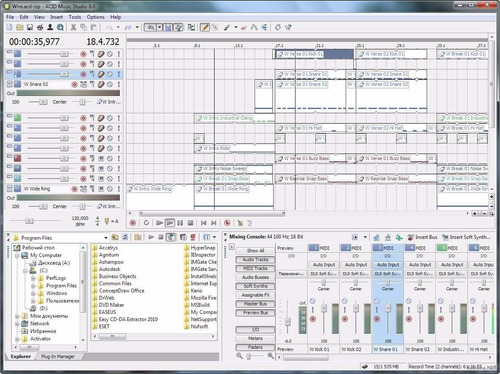
Task: Expand the Network tree node
Action: tap(17, 324)
